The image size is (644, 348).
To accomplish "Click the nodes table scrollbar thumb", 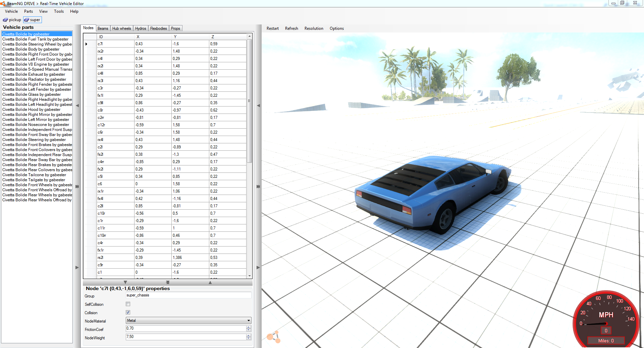I will coord(249,101).
